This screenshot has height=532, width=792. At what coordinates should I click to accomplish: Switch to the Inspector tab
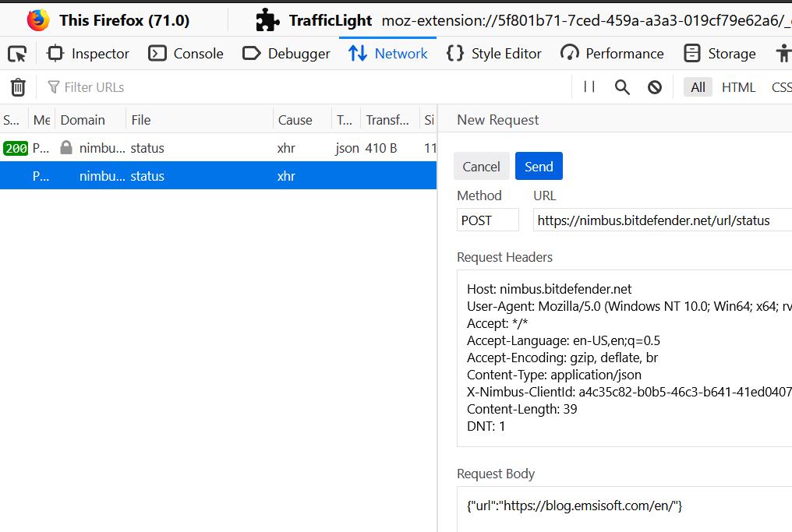(x=88, y=54)
